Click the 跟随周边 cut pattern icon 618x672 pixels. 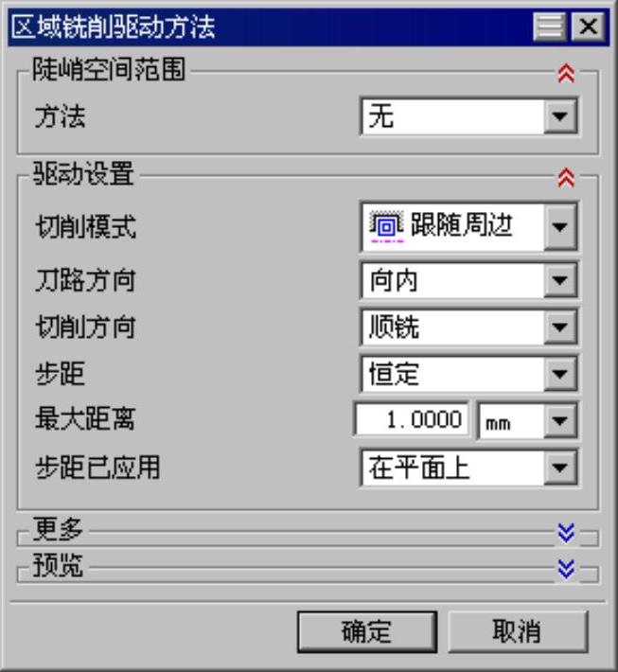coord(386,226)
